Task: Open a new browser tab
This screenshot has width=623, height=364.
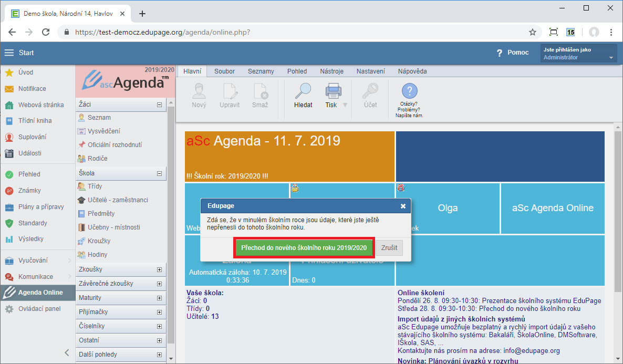Action: [142, 14]
